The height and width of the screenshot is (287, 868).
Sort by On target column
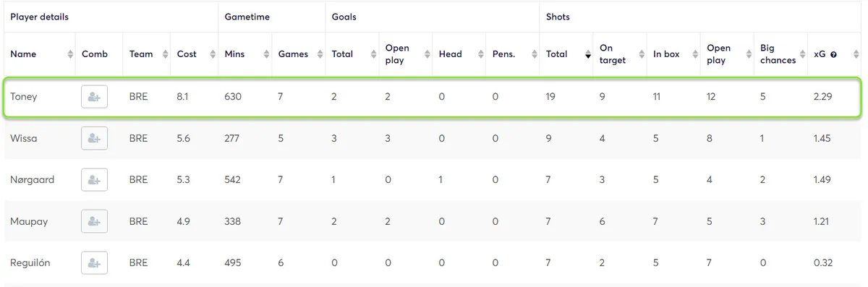click(620, 54)
